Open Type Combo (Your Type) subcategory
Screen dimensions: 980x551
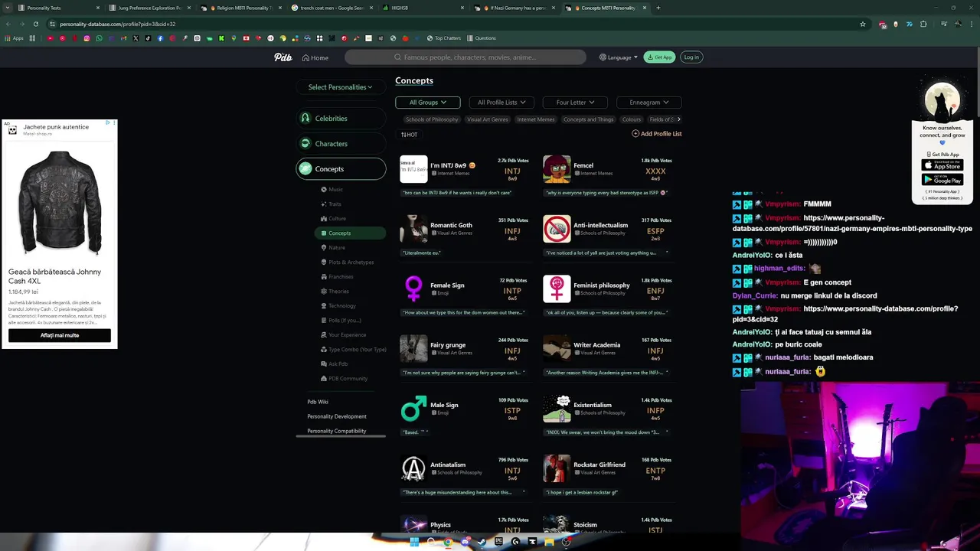[x=353, y=349]
